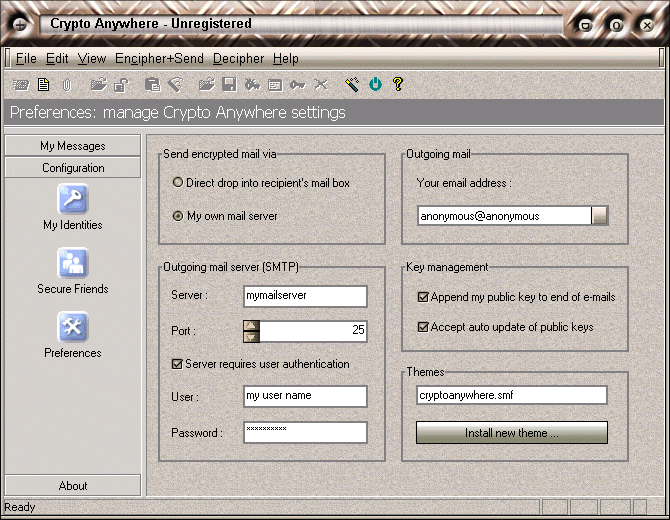
Task: Open Secure Friends people icon in sidebar
Action: tap(73, 262)
